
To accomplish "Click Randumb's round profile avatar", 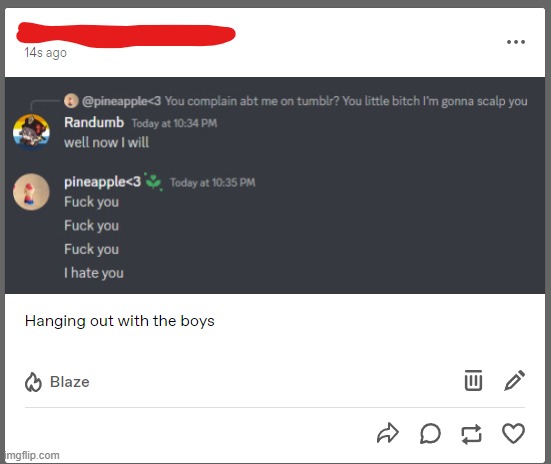I will tap(31, 132).
